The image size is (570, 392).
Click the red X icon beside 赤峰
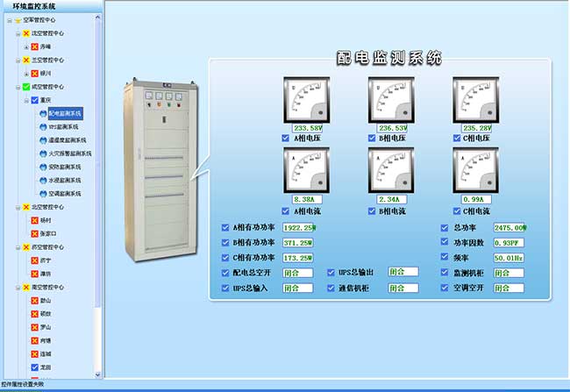coord(35,46)
